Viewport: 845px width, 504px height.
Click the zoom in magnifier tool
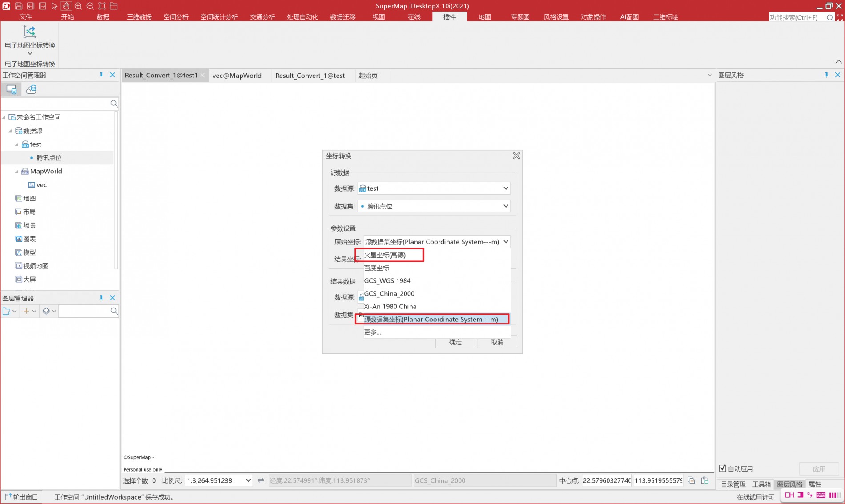coord(78,6)
